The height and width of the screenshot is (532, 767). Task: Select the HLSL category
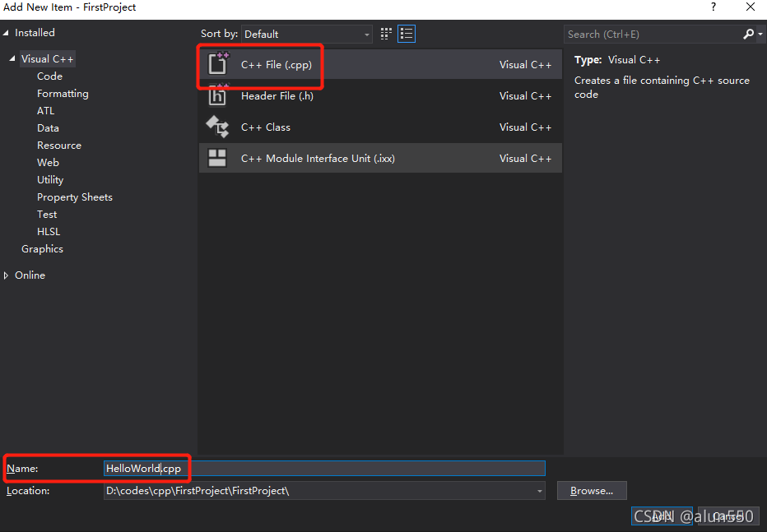49,232
